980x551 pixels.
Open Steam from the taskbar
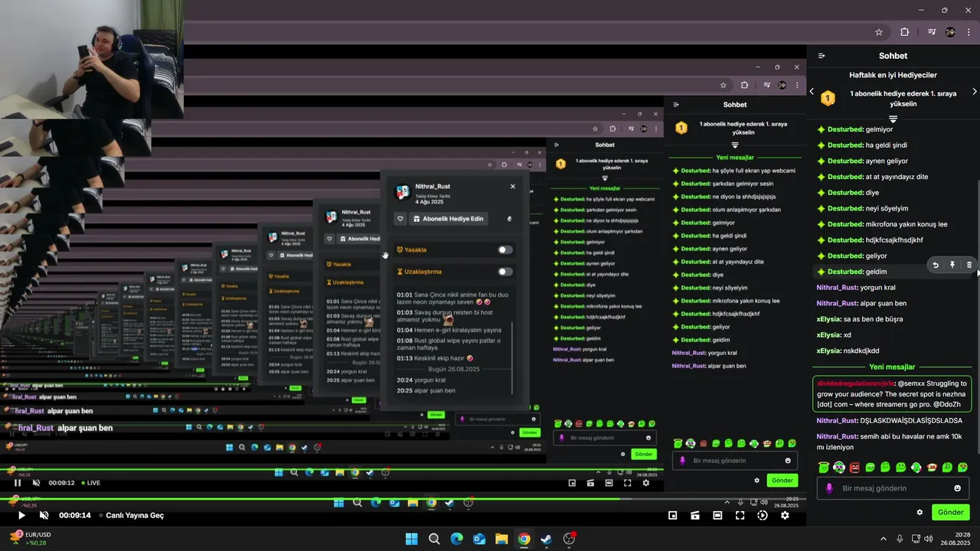coord(546,539)
